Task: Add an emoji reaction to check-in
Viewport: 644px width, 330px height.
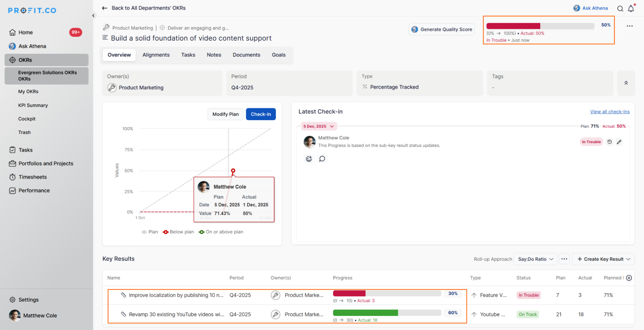Action: [x=309, y=159]
